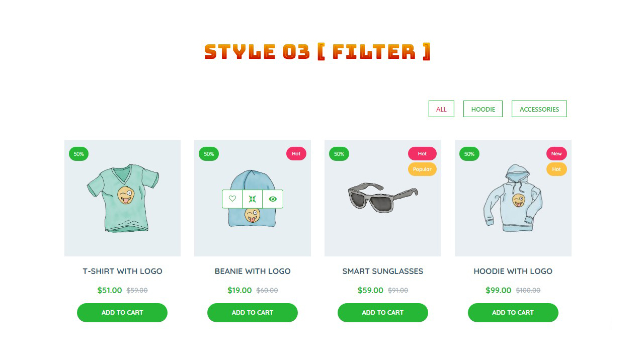Click the sunglasses product image
644x362 pixels.
click(383, 198)
